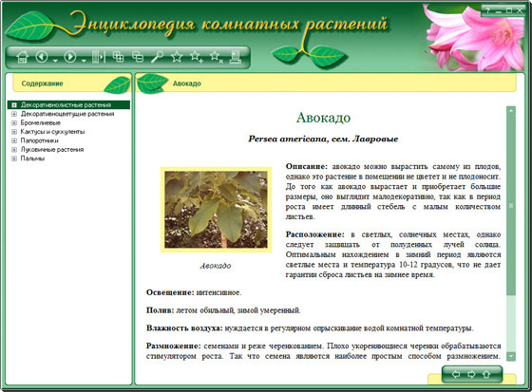Click the collapse all tree nodes icon
532x392 pixels.
pyautogui.click(x=138, y=57)
